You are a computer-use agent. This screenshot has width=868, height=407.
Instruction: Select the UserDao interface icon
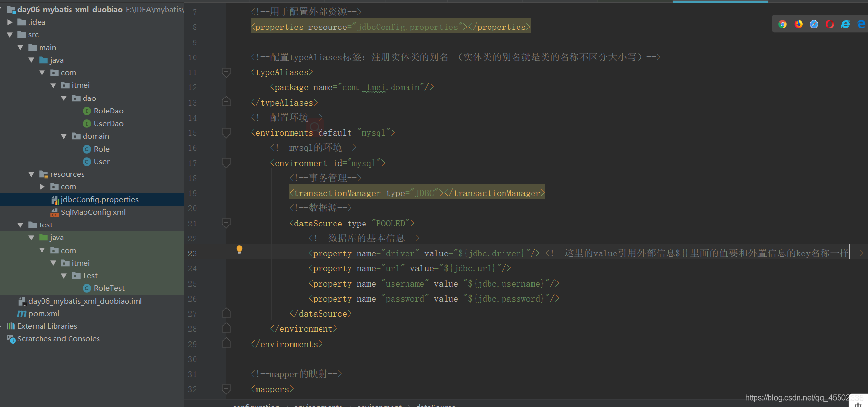point(87,124)
